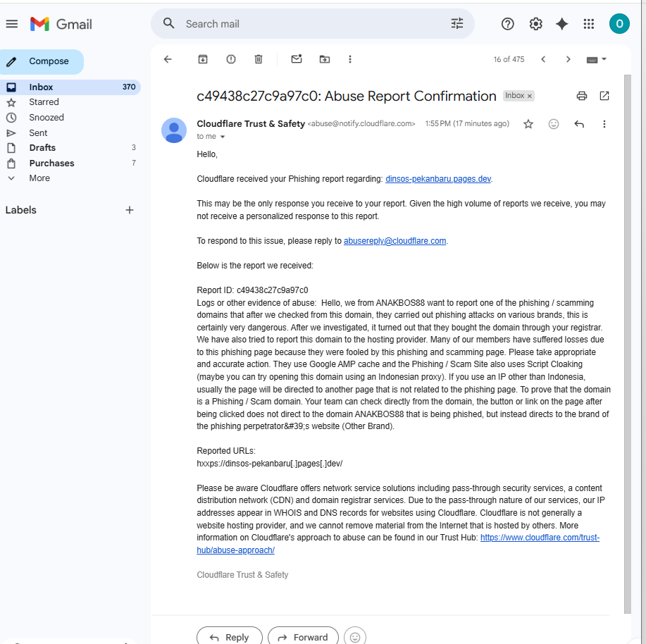The image size is (646, 644).
Task: Click the Forward button
Action: pos(303,638)
